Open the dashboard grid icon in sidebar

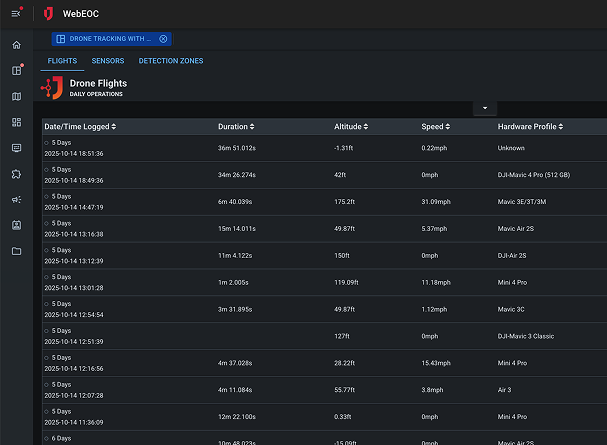point(16,122)
